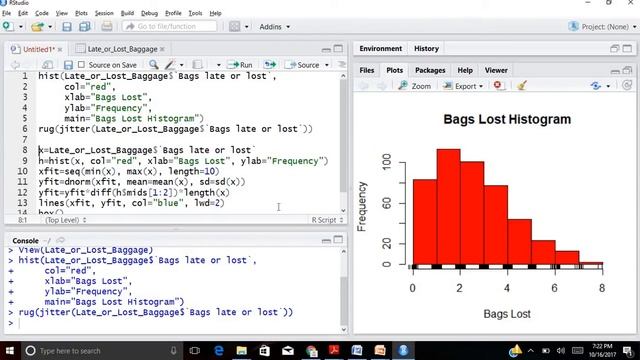Click the Source button
The width and height of the screenshot is (640, 360).
click(302, 65)
